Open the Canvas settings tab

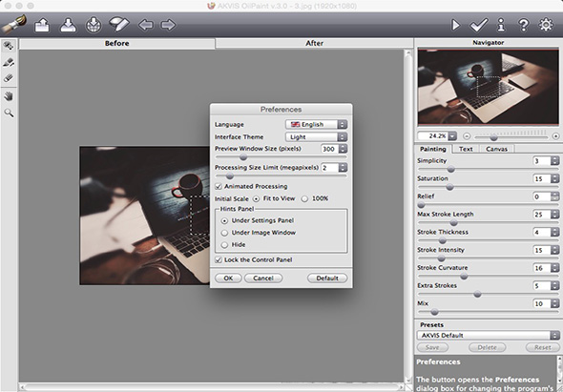496,149
